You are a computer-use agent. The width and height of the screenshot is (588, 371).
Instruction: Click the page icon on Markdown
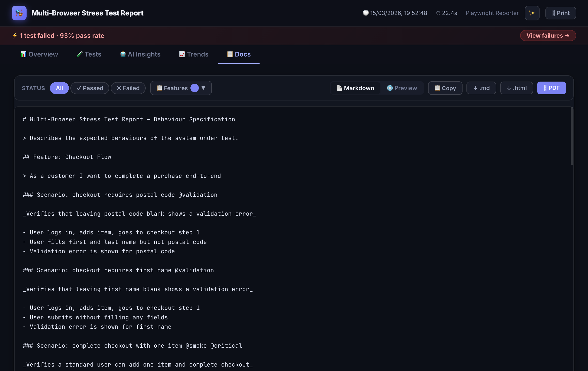pyautogui.click(x=340, y=88)
